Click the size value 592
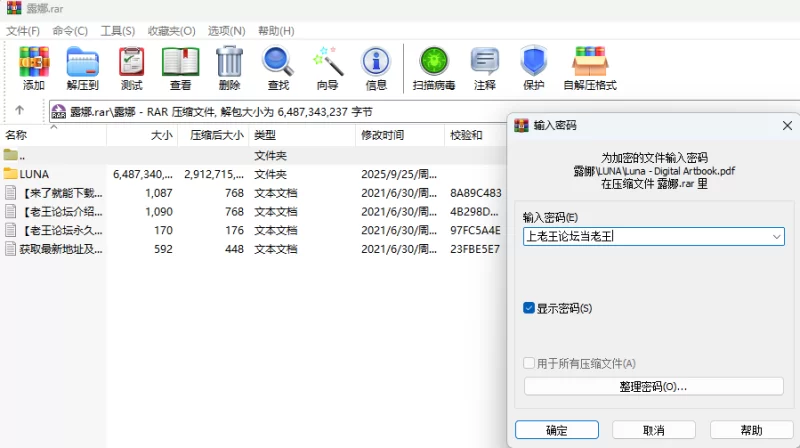The height and width of the screenshot is (448, 800). coord(163,249)
